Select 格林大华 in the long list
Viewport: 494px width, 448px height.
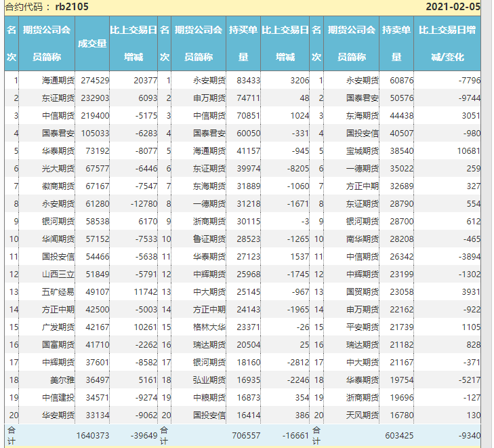pyautogui.click(x=209, y=327)
